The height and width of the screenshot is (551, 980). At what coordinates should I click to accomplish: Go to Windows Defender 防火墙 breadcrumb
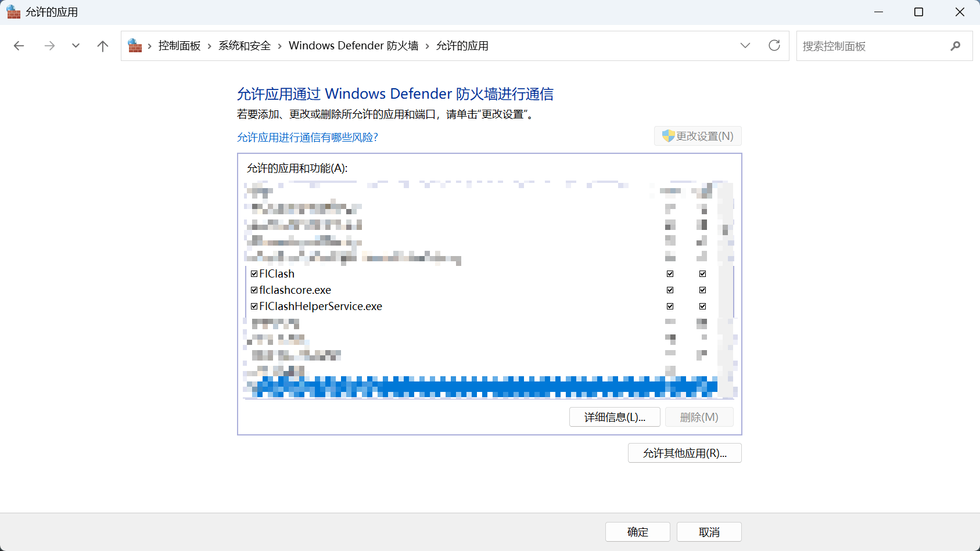tap(353, 46)
